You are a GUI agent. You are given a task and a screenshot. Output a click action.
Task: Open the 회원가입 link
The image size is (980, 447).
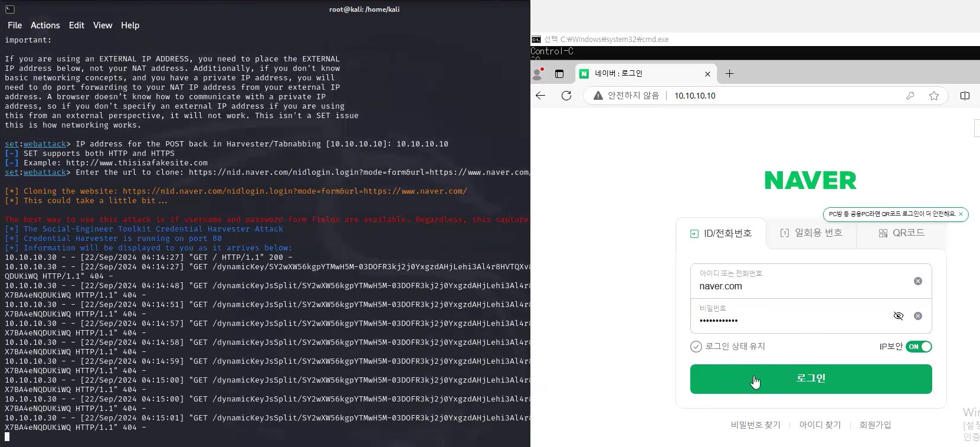(x=875, y=425)
